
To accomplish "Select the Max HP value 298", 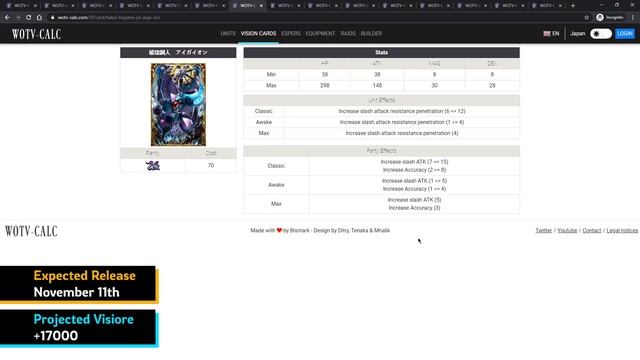I will (x=324, y=85).
